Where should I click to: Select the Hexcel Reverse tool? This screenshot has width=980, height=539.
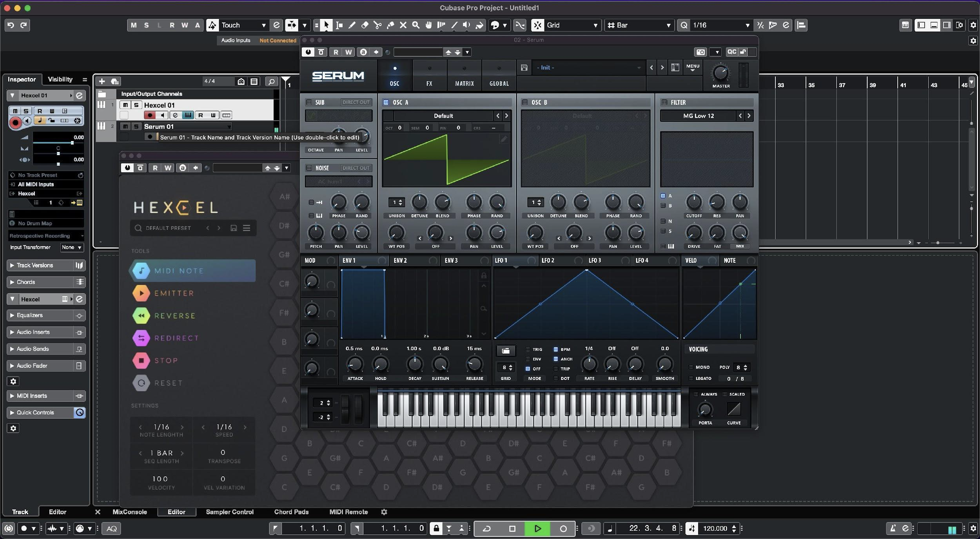click(164, 316)
